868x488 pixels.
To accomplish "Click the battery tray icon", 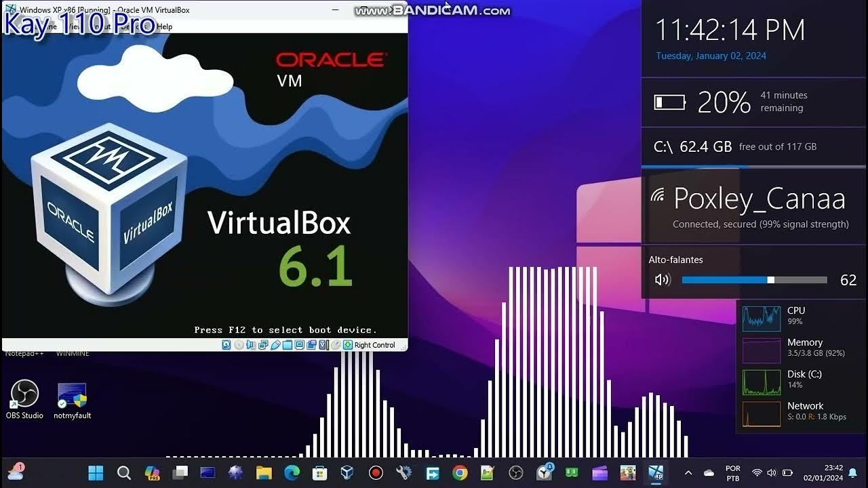I will point(787,472).
